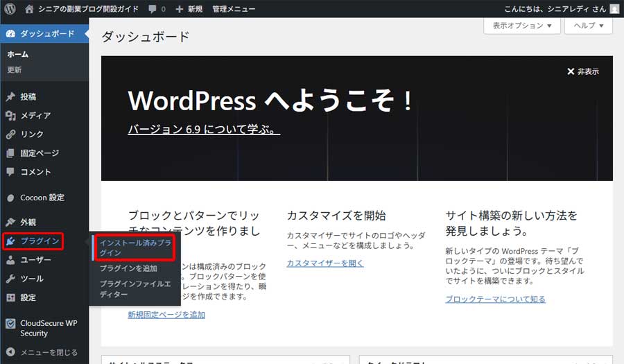Open the greeting こんにちは、シニアレディ さん menu
The image size is (624, 364).
tap(555, 9)
